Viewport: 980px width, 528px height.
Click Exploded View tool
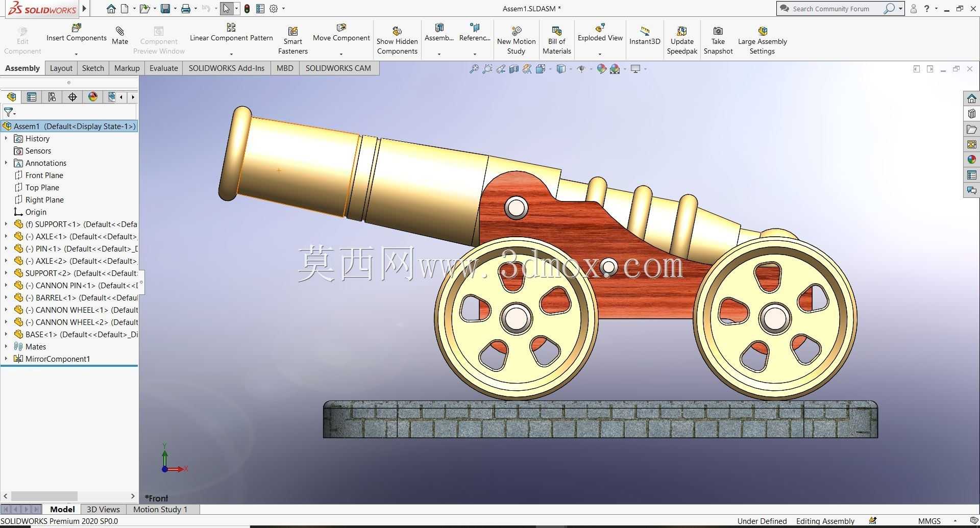click(x=600, y=33)
